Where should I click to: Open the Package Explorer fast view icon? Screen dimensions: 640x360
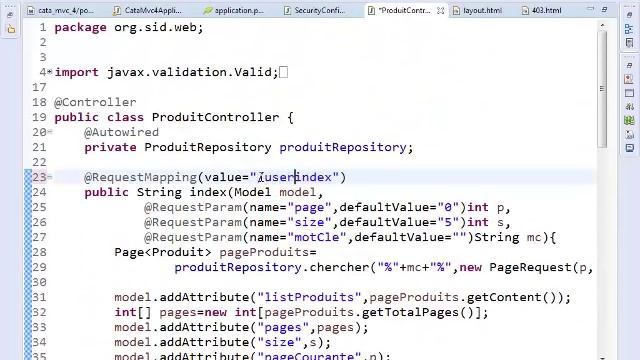[x=11, y=29]
